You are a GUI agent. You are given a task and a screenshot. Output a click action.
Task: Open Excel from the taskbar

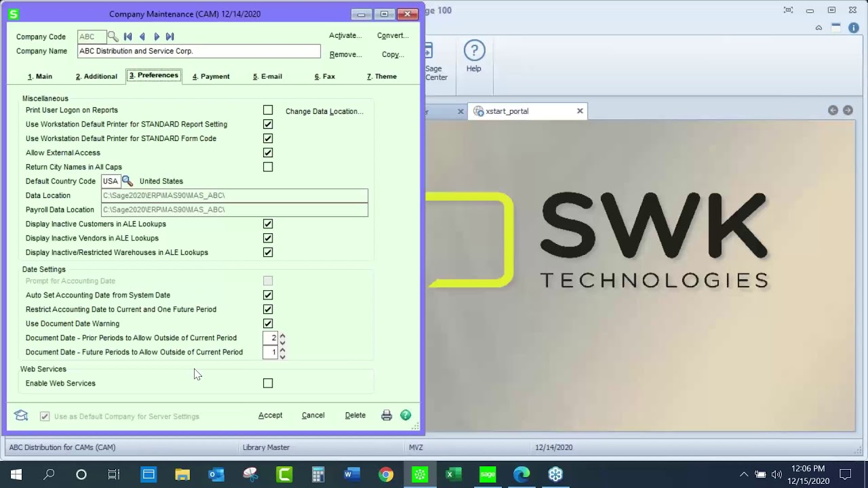click(x=454, y=474)
